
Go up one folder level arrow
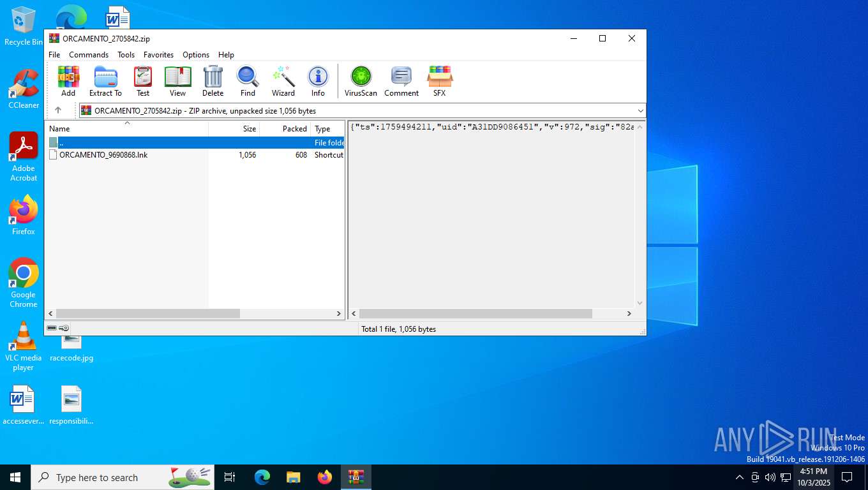tap(58, 110)
